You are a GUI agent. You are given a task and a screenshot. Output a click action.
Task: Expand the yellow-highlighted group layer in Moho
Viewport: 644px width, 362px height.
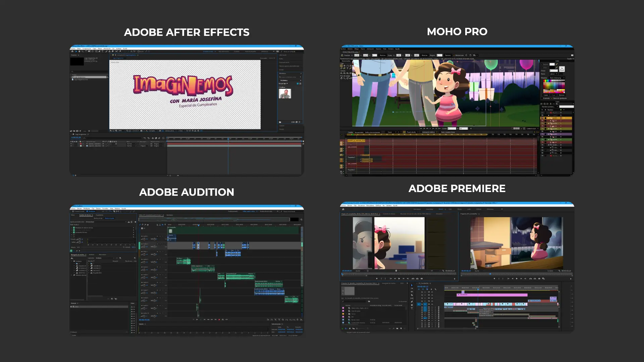pos(548,118)
